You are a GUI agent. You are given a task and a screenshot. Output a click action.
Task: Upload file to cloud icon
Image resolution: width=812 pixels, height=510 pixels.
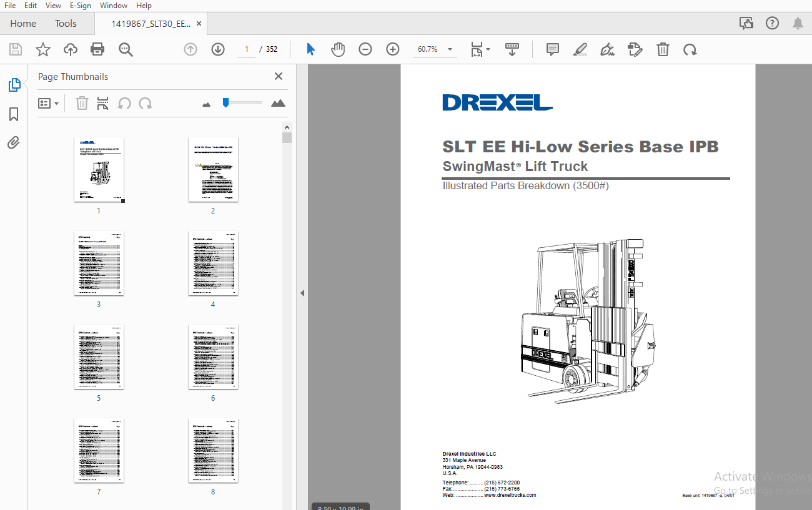[71, 49]
